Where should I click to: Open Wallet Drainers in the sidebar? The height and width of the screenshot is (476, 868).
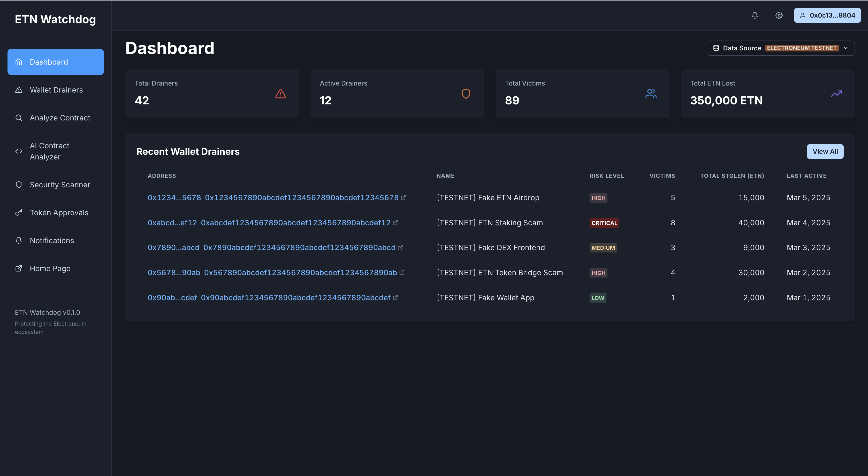coord(56,90)
